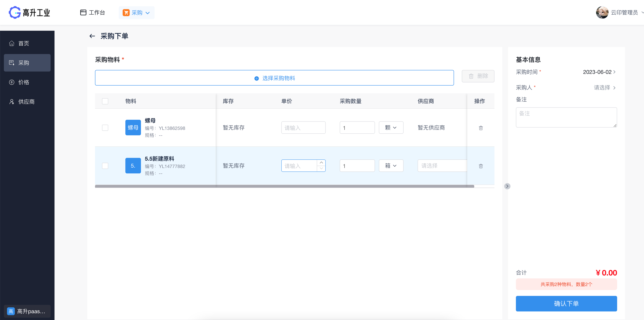The width and height of the screenshot is (644, 320).
Task: Click the orange 采购 cart icon
Action: (x=126, y=12)
